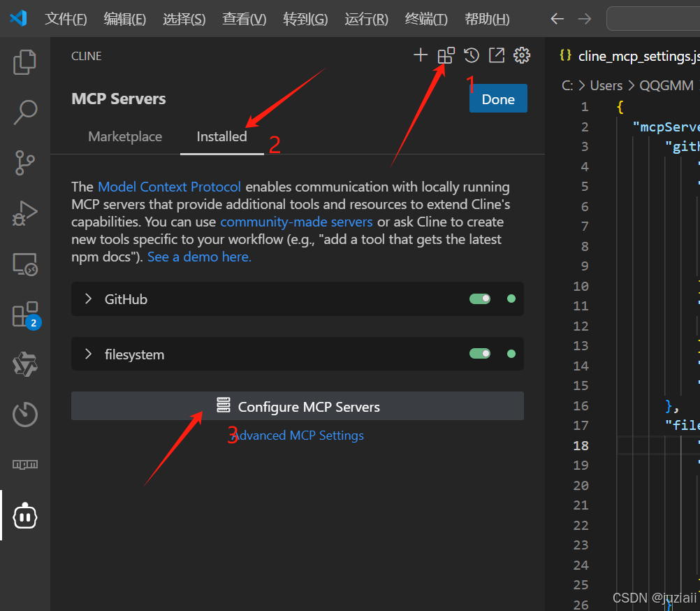Click Configure MCP Servers button

tap(298, 406)
